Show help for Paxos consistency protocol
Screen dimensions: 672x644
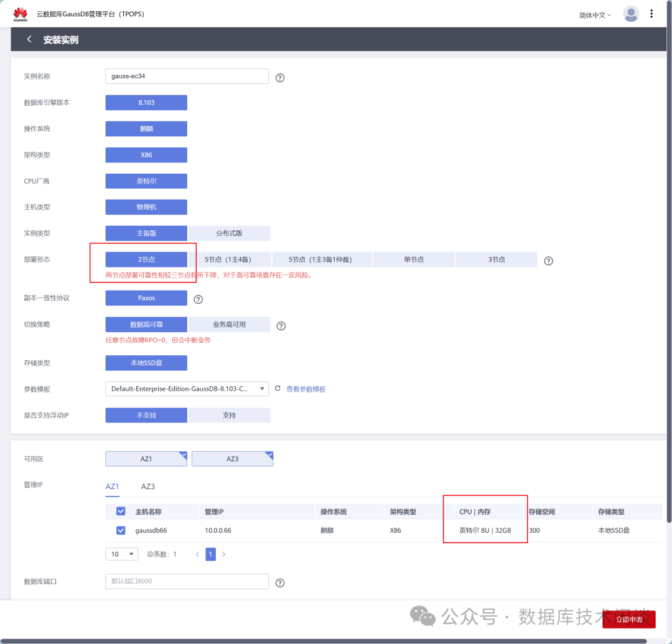click(x=198, y=299)
